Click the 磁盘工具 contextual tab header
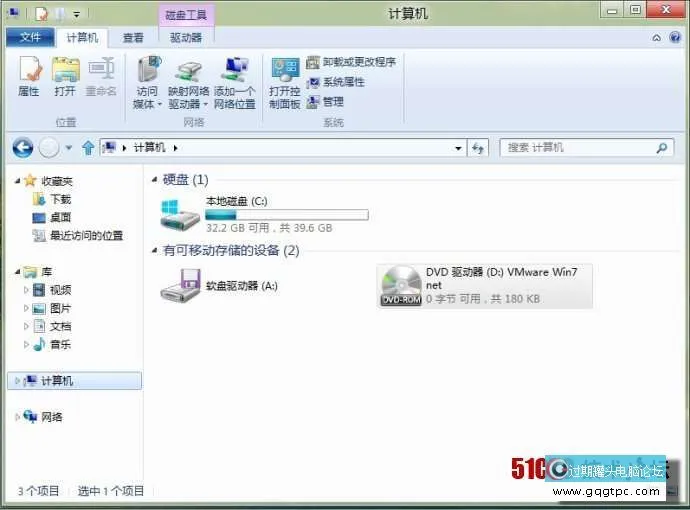Viewport: 690px width, 510px height. [x=186, y=15]
